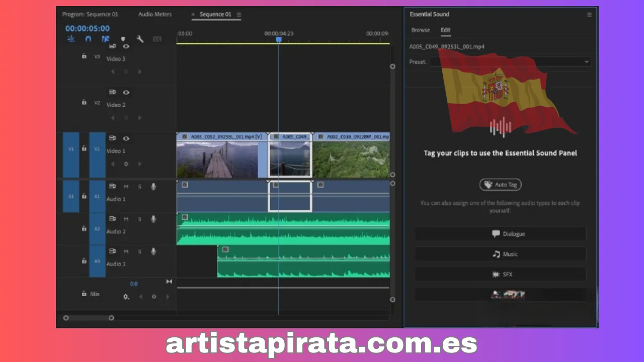Viewport: 644px width, 362px height.
Task: Click the Add Marker shield icon
Action: pyautogui.click(x=123, y=39)
